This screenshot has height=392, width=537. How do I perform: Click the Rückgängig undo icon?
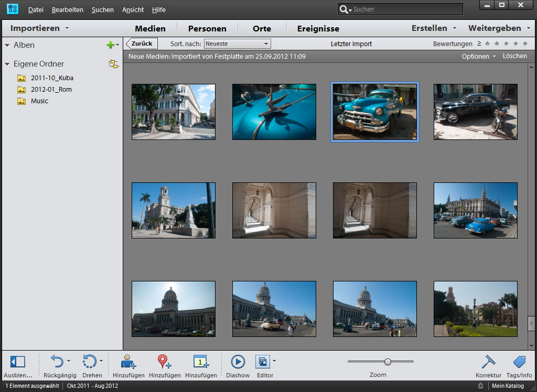coord(57,361)
